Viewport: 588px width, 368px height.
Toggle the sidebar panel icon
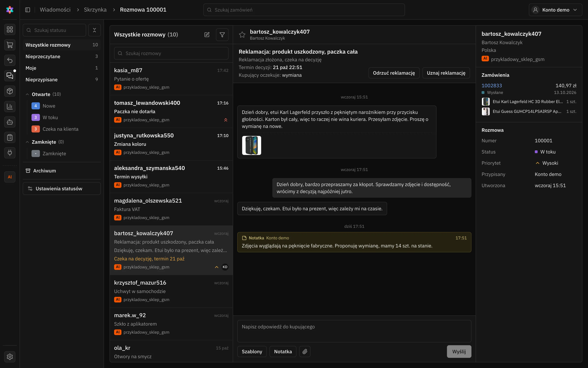[28, 10]
